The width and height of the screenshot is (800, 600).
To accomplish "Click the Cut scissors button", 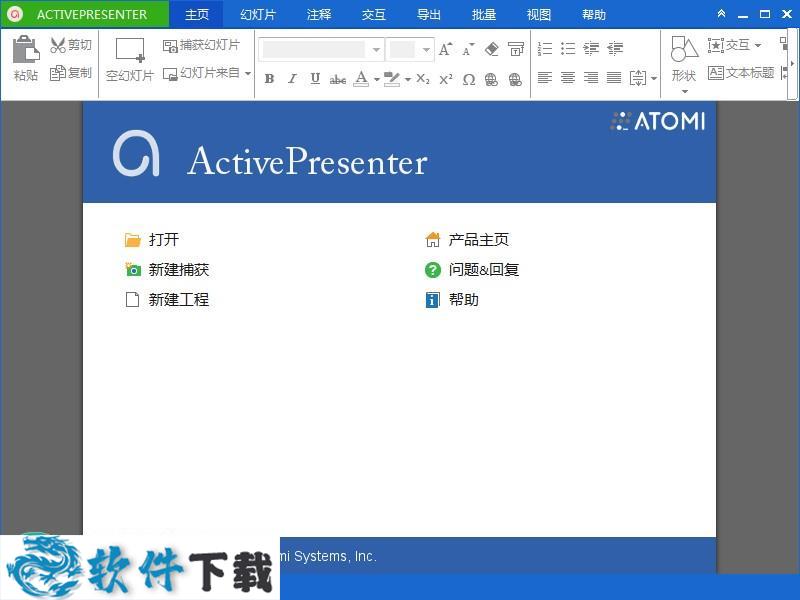I will coord(71,45).
